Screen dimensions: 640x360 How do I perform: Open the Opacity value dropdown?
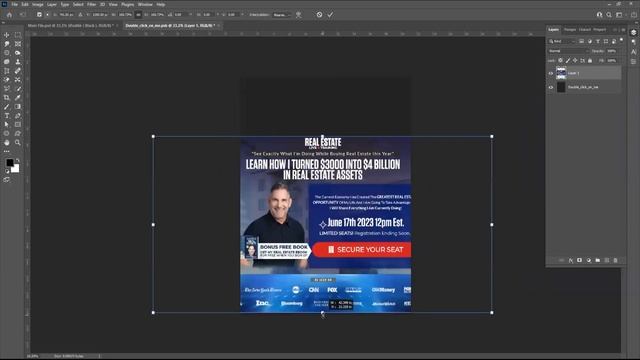pos(612,51)
